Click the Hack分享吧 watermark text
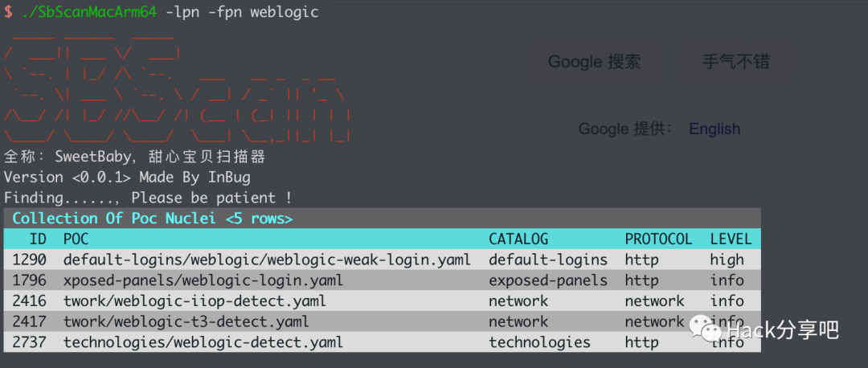This screenshot has height=368, width=868. [781, 330]
